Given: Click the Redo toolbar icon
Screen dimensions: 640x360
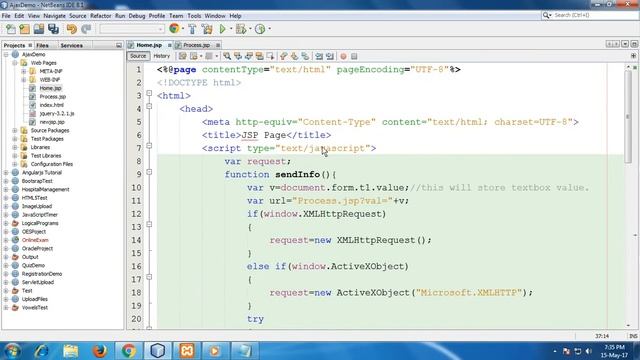Looking at the screenshot, I should click(x=86, y=29).
